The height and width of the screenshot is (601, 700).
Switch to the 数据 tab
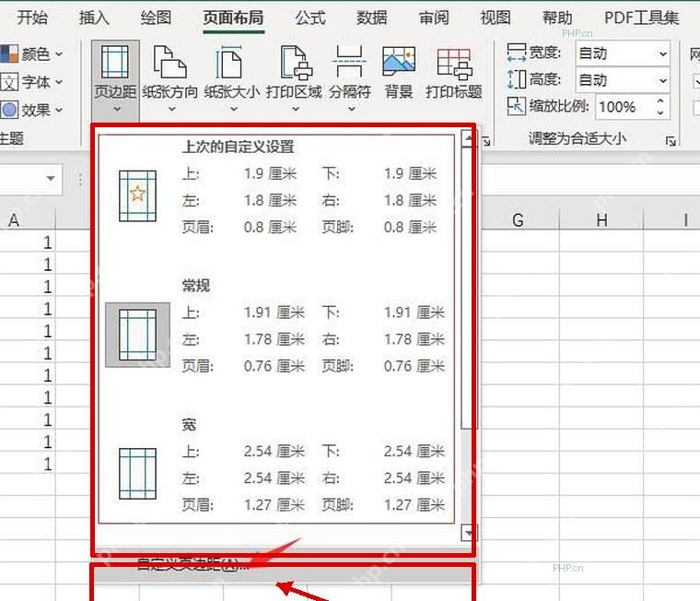pos(372,18)
